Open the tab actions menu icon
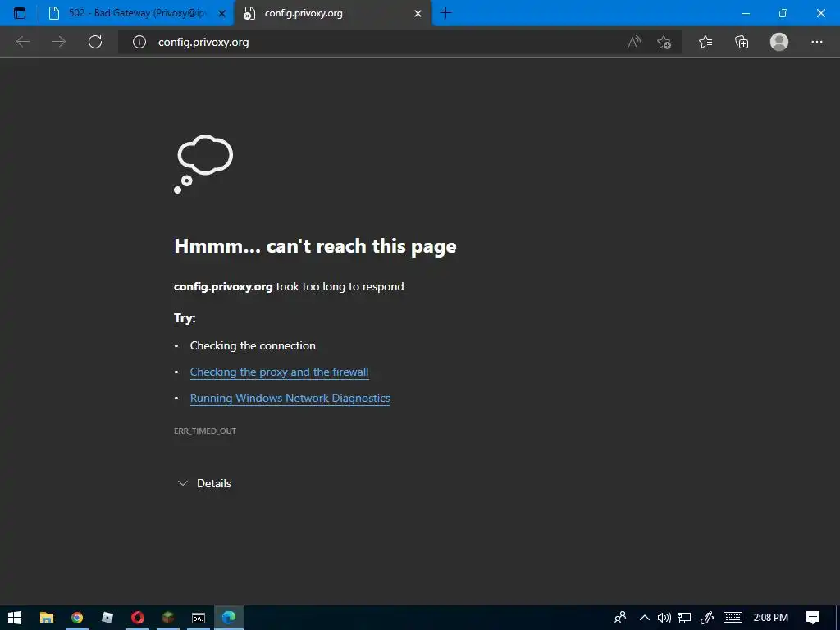840x630 pixels. [x=20, y=13]
